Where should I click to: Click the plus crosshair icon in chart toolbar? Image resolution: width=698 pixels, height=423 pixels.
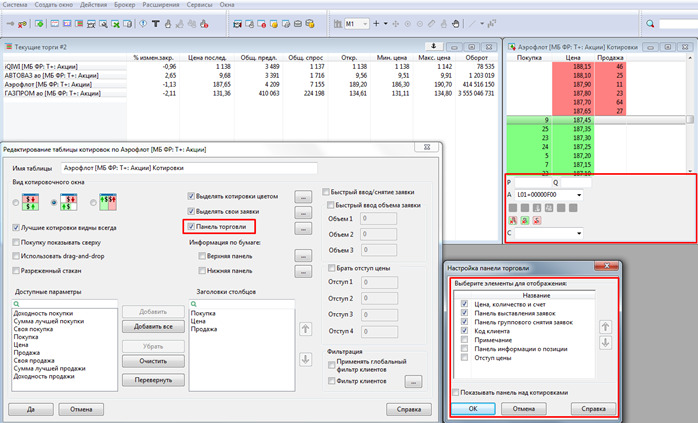click(376, 24)
